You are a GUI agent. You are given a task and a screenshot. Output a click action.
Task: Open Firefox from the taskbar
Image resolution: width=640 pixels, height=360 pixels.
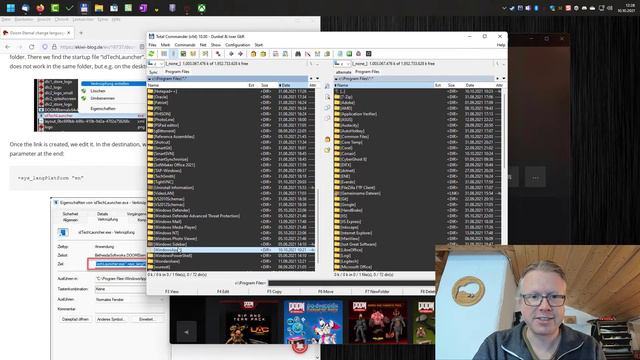pyautogui.click(x=40, y=8)
